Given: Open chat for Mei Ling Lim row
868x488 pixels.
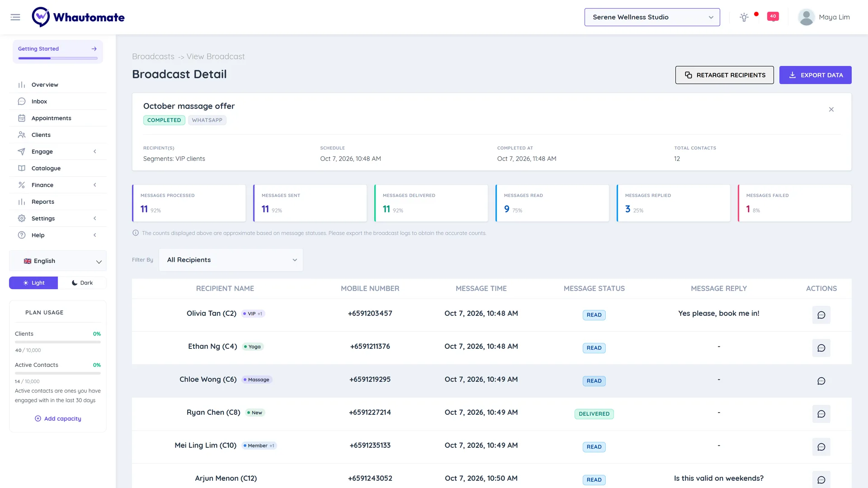Looking at the screenshot, I should point(821,447).
